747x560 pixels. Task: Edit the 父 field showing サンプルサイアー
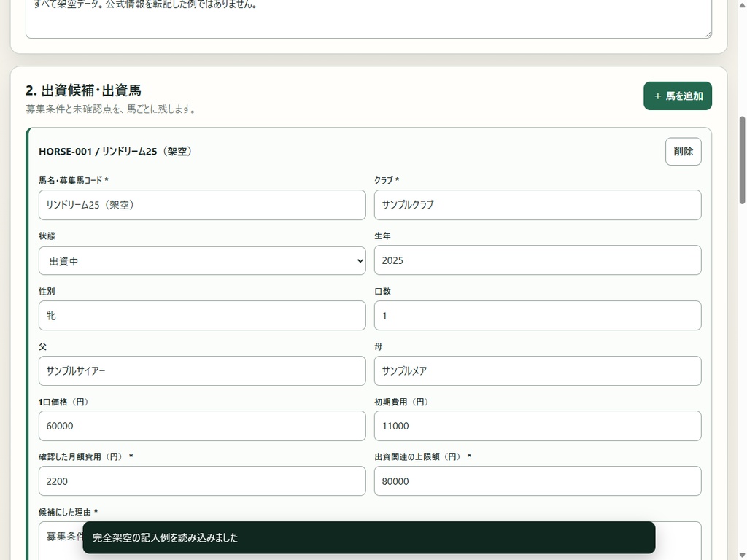coord(202,370)
